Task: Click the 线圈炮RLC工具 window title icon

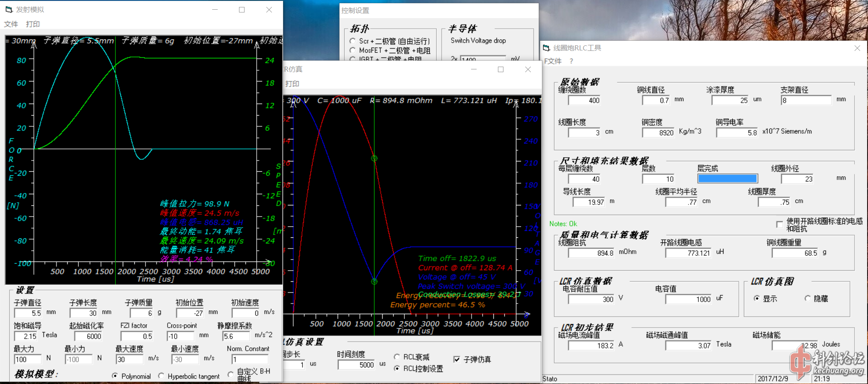Action: tap(547, 48)
